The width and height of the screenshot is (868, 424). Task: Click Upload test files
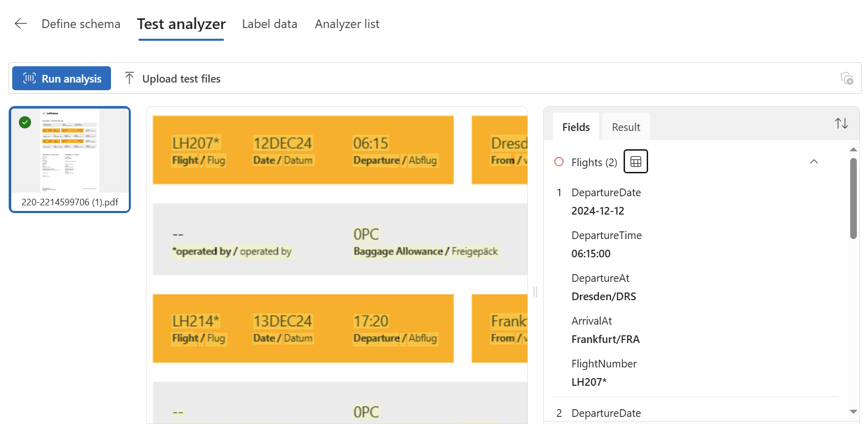[x=173, y=78]
